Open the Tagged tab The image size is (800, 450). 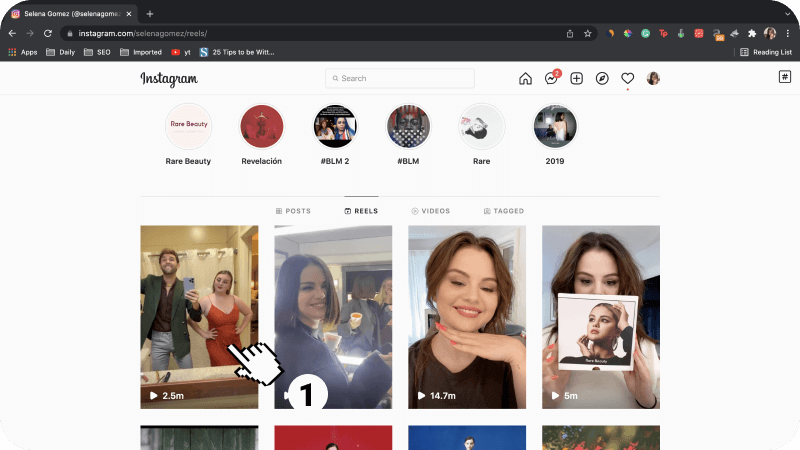pyautogui.click(x=503, y=211)
